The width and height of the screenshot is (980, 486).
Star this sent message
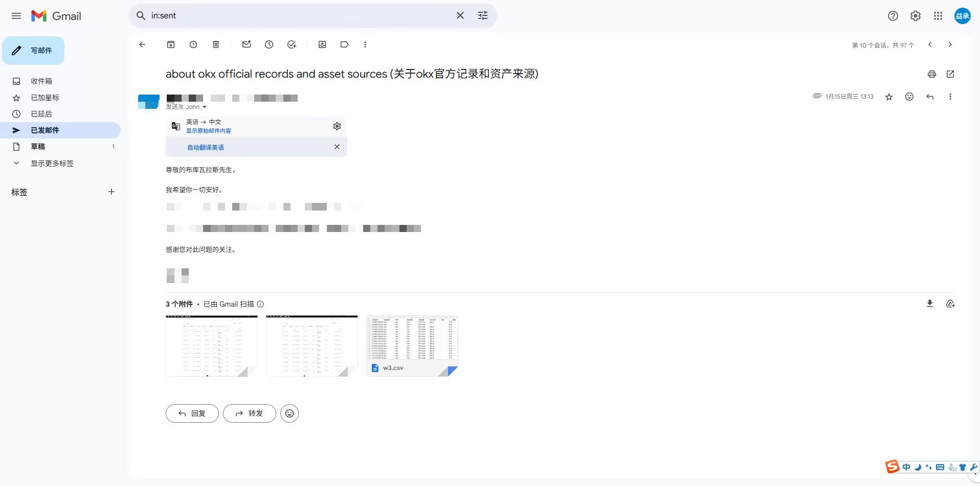coord(888,97)
